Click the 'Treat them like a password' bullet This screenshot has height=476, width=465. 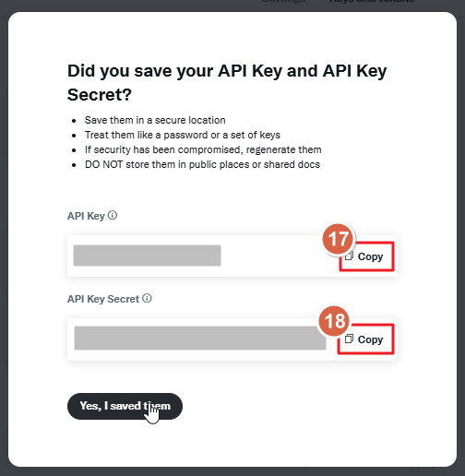pos(183,135)
